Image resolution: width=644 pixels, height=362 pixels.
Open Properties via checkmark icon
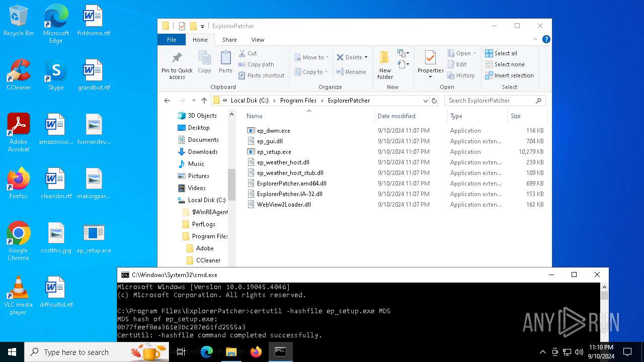[430, 58]
